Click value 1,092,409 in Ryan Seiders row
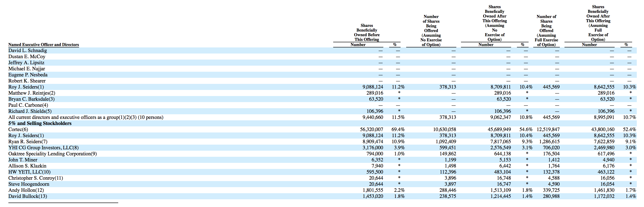The image size is (644, 207). coord(446,142)
